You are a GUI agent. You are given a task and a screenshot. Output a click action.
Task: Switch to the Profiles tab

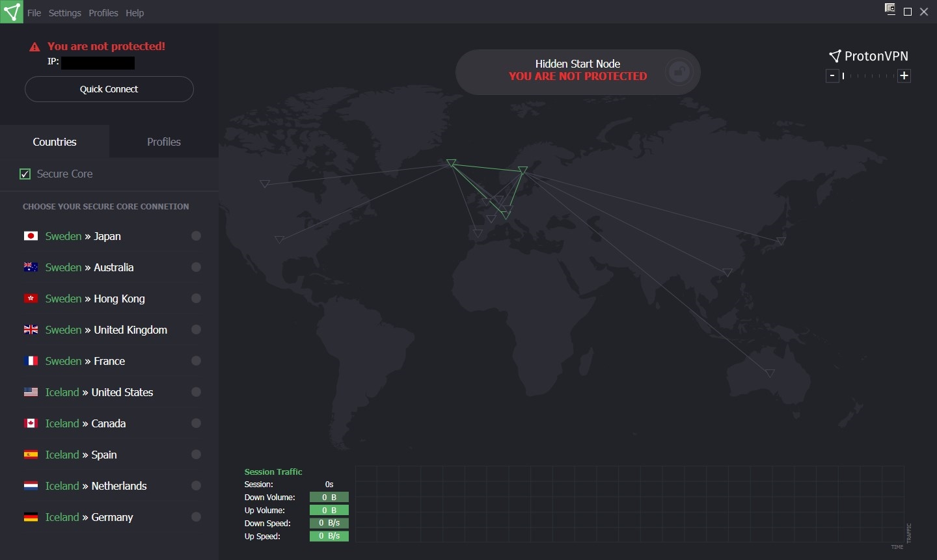tap(164, 142)
